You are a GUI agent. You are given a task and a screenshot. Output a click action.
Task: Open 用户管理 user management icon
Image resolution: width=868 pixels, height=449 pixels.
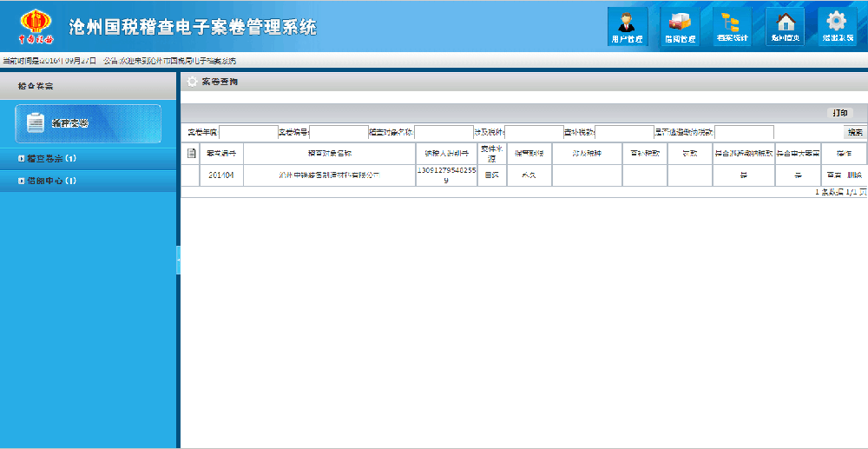click(x=627, y=25)
